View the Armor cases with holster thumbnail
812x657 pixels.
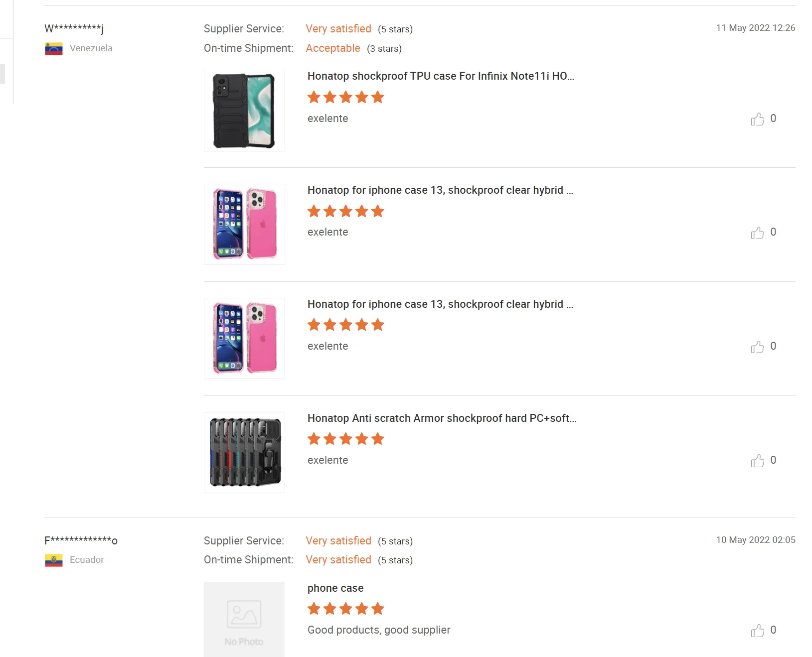coord(244,452)
